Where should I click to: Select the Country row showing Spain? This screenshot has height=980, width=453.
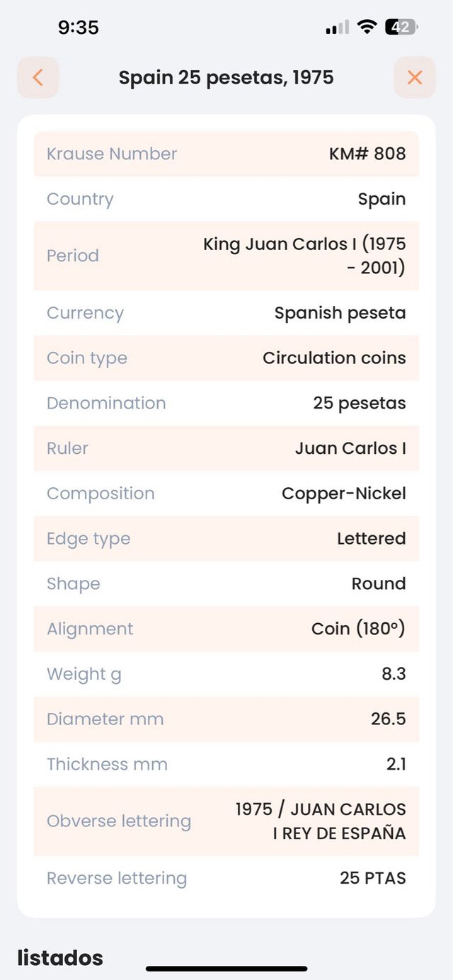click(226, 199)
